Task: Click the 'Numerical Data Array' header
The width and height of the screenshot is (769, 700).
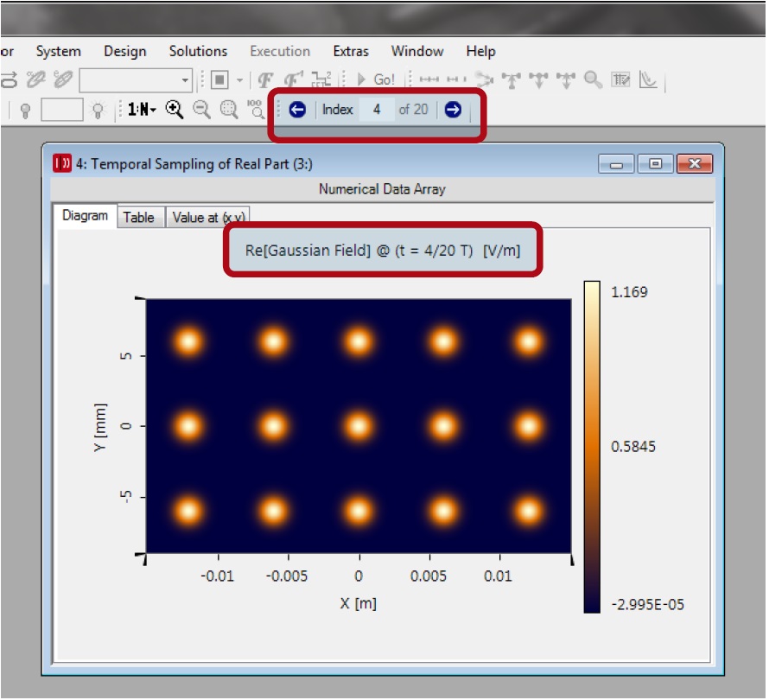Action: coord(382,189)
